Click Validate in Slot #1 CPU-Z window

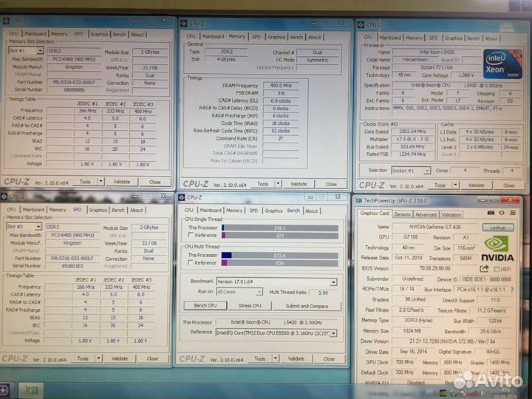[x=122, y=182]
